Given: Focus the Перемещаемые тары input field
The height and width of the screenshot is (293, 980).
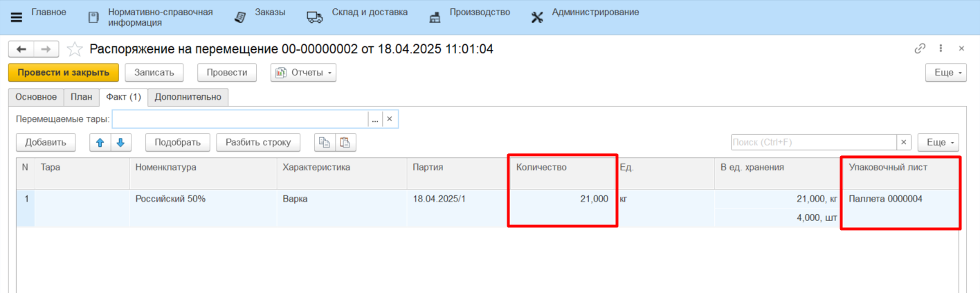Looking at the screenshot, I should pyautogui.click(x=239, y=119).
